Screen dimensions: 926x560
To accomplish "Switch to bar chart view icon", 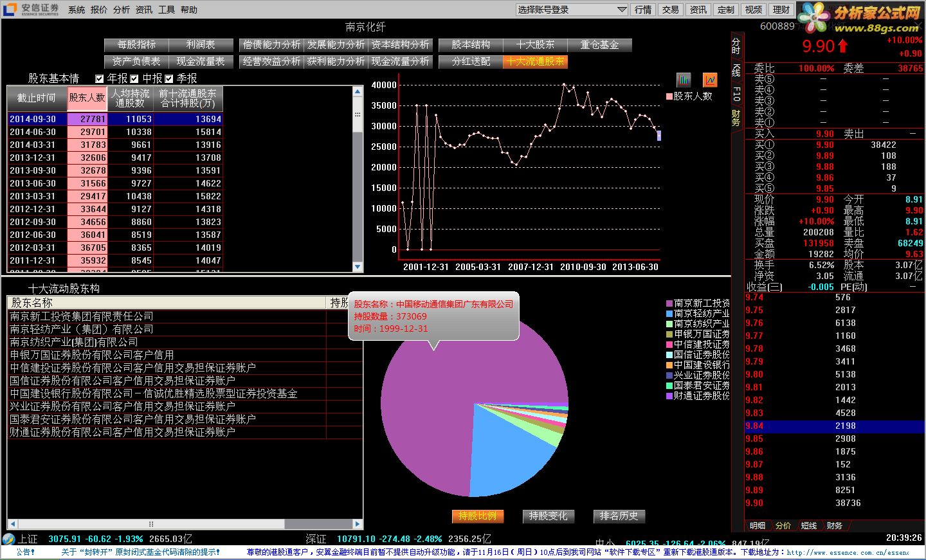I will tap(684, 80).
